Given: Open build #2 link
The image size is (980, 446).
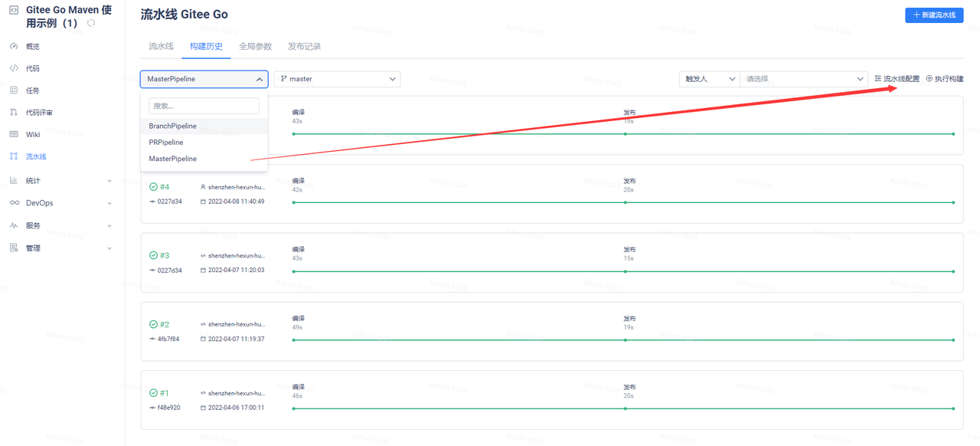Looking at the screenshot, I should point(165,324).
